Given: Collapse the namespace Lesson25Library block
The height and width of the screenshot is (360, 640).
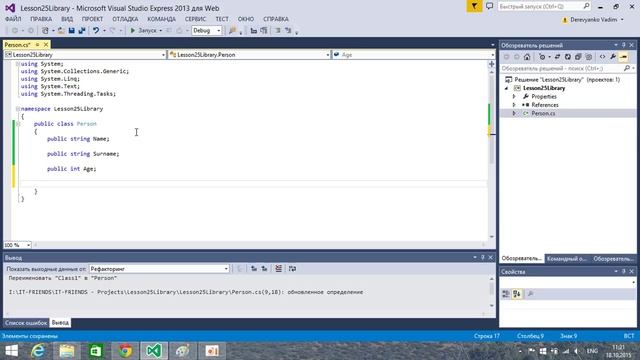Looking at the screenshot, I should click(18, 109).
